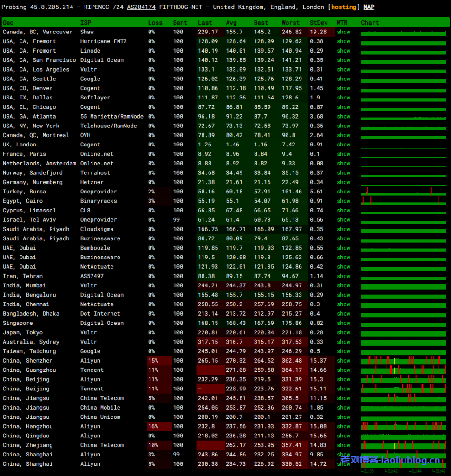Open MTR for Australia Sydney Vultr
This screenshot has width=451, height=476.
pyautogui.click(x=343, y=342)
